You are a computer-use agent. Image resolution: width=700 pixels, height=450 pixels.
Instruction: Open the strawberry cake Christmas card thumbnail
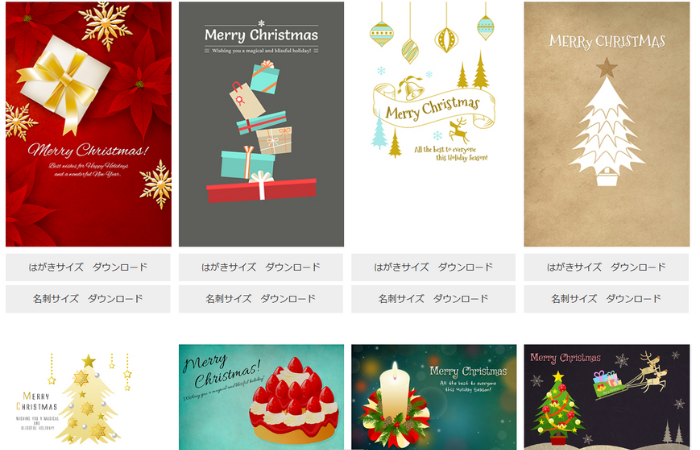261,397
